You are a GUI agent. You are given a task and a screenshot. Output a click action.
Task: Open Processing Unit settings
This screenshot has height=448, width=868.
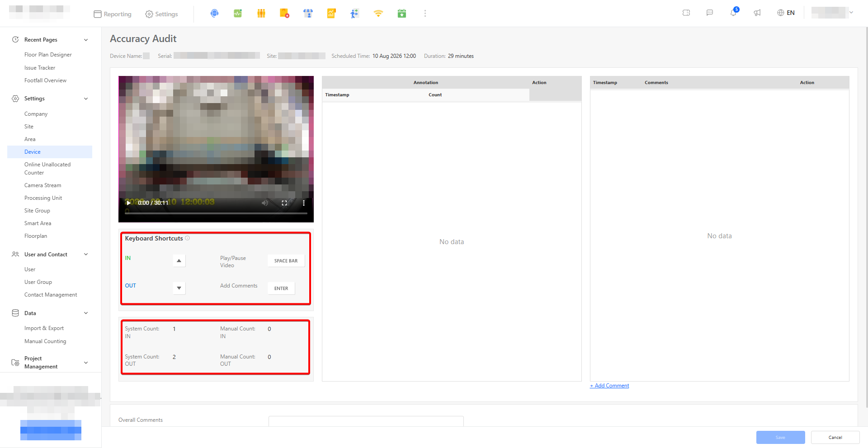[43, 198]
